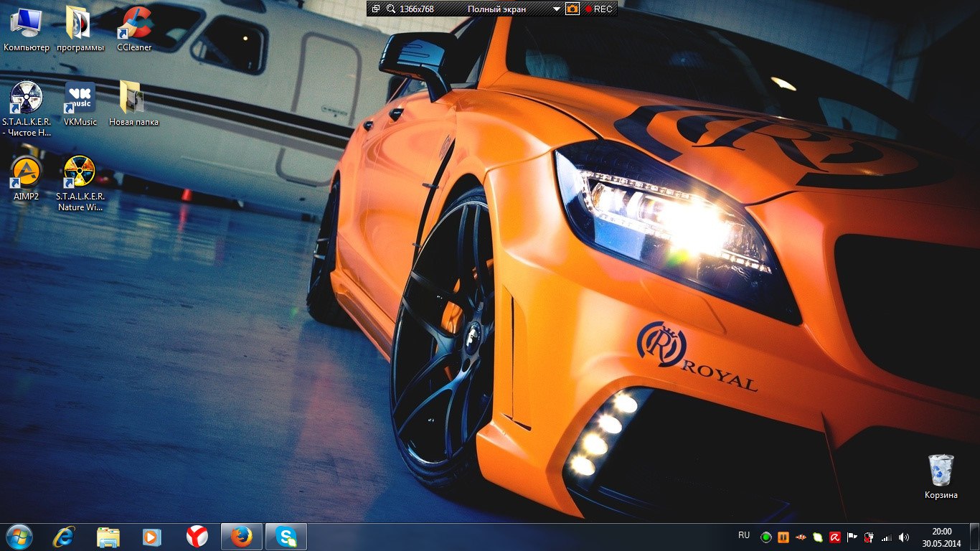This screenshot has height=551, width=980.
Task: Open Windows Explorer from the taskbar
Action: pos(108,537)
